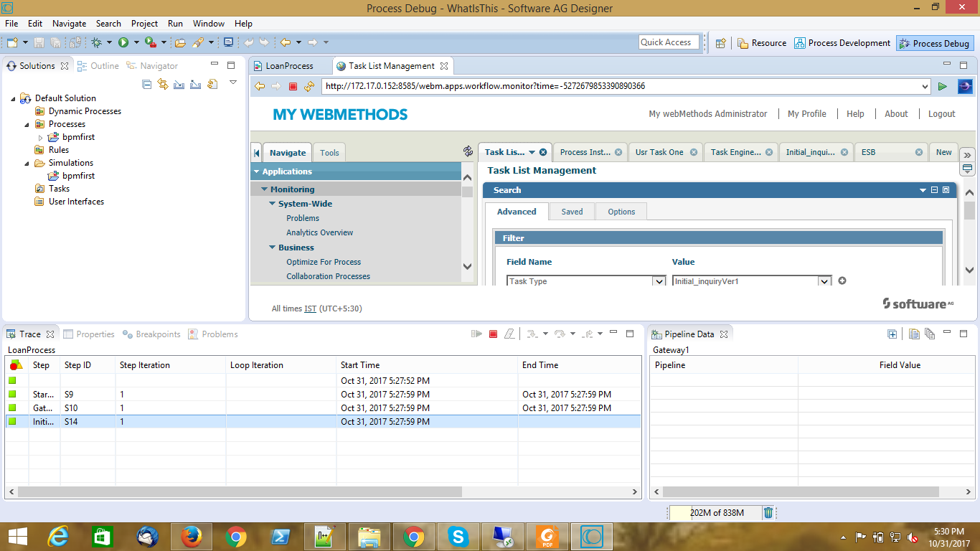Click the Copy icon in Pipeline Data toolbar

pyautogui.click(x=914, y=334)
